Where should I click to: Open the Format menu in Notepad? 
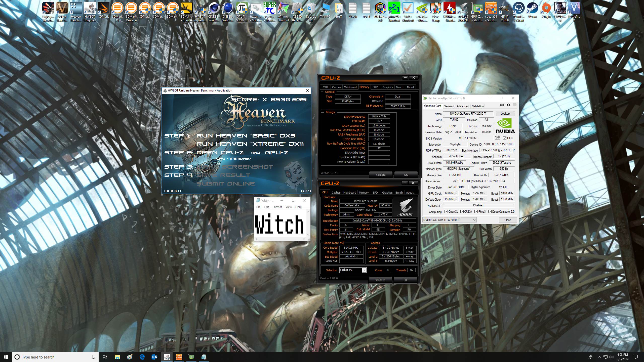click(x=277, y=207)
